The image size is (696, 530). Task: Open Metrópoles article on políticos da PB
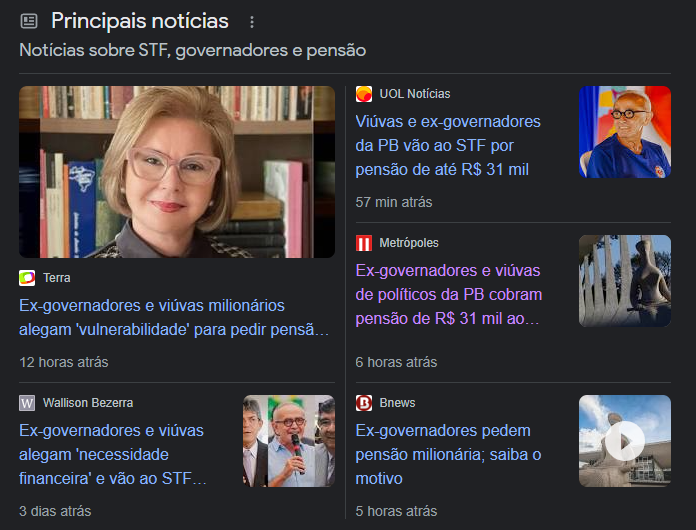click(x=449, y=294)
